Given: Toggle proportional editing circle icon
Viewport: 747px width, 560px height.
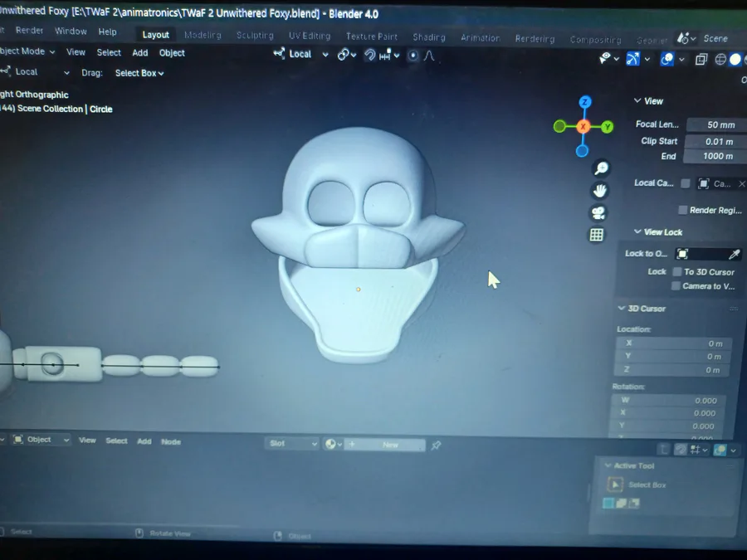Looking at the screenshot, I should pyautogui.click(x=413, y=56).
